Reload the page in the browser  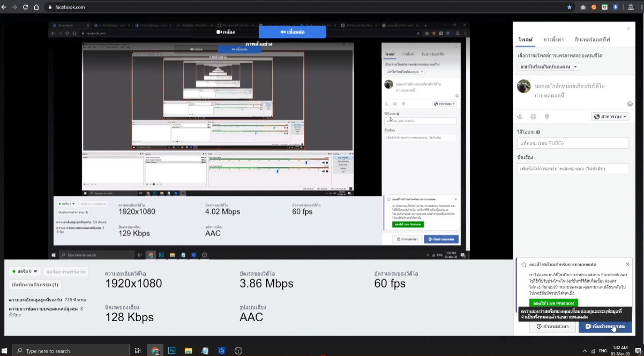[x=25, y=7]
